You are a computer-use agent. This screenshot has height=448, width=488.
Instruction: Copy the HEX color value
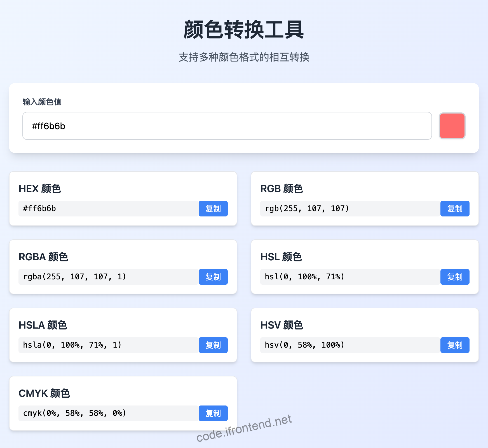tap(213, 209)
